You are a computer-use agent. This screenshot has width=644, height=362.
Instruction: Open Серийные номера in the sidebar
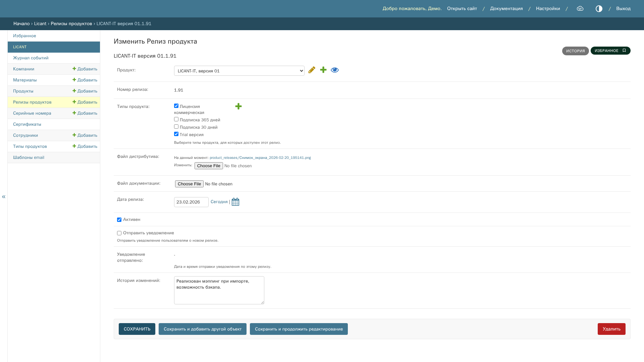tap(32, 113)
